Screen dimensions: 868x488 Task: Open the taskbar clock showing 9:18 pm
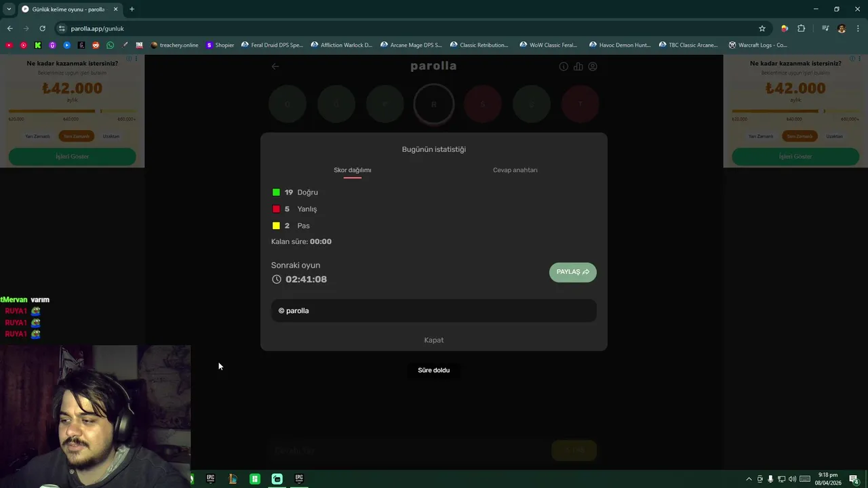827,479
